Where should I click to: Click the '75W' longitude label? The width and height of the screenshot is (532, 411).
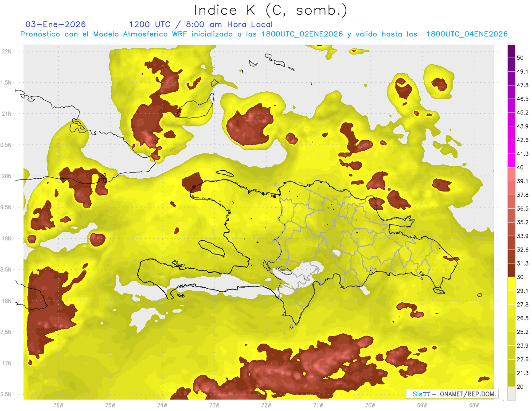(x=110, y=405)
